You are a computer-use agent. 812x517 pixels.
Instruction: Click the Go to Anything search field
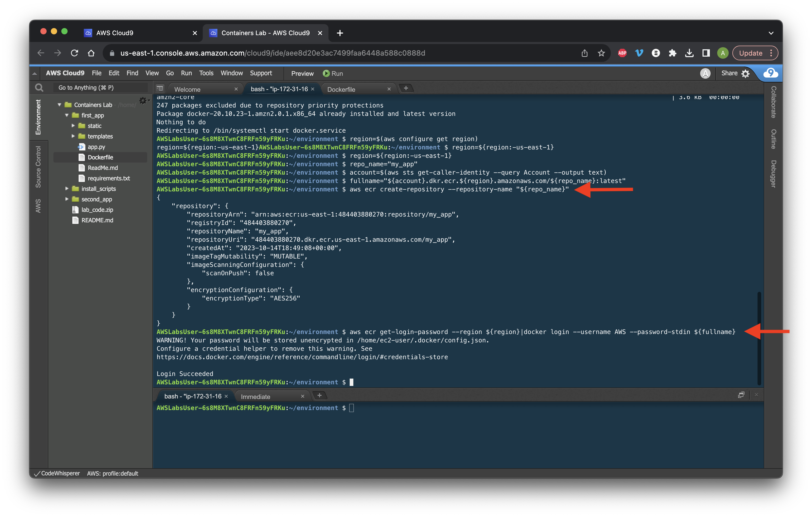(x=100, y=88)
